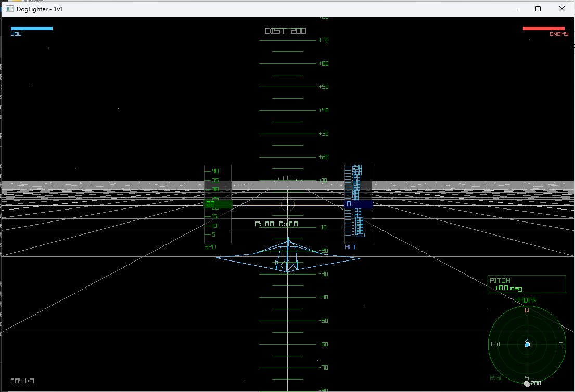Click the -40 pitch ladder label
This screenshot has width=575, height=392.
click(x=324, y=297)
